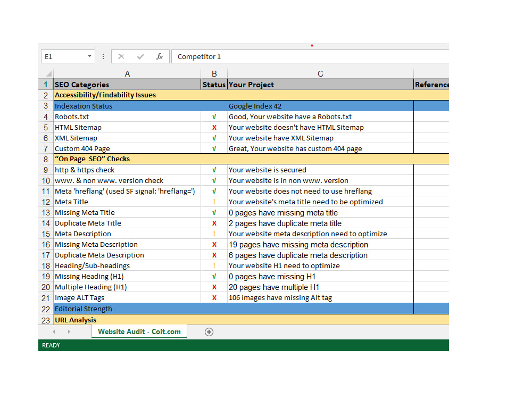Image resolution: width=532 pixels, height=399 pixels.
Task: Click the READY status bar indicator
Action: coord(51,345)
